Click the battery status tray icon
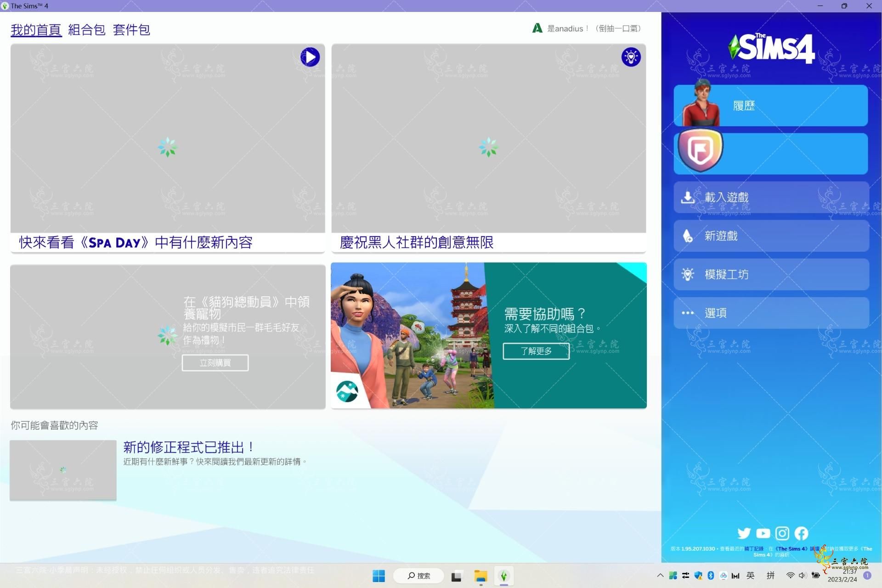Image resolution: width=882 pixels, height=588 pixels. click(x=815, y=575)
